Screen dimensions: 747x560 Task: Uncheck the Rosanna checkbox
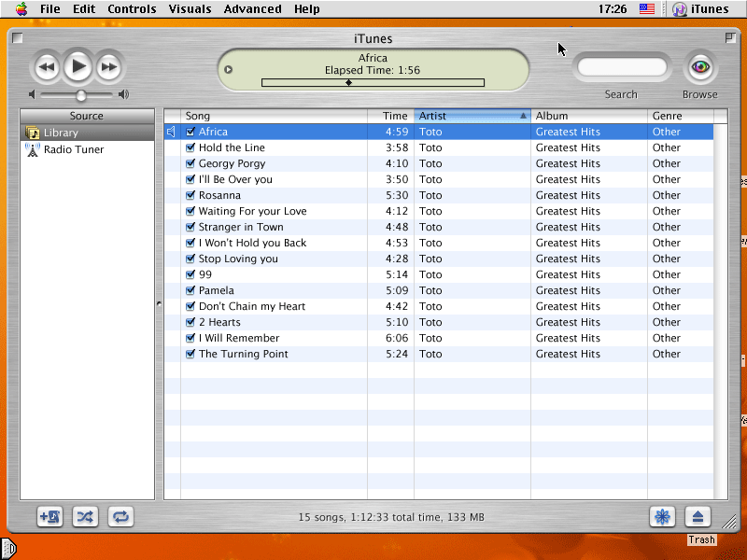(190, 195)
